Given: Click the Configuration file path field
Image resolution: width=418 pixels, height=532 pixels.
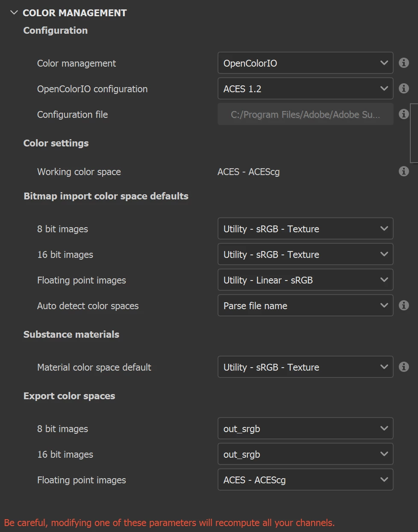Looking at the screenshot, I should pyautogui.click(x=305, y=114).
